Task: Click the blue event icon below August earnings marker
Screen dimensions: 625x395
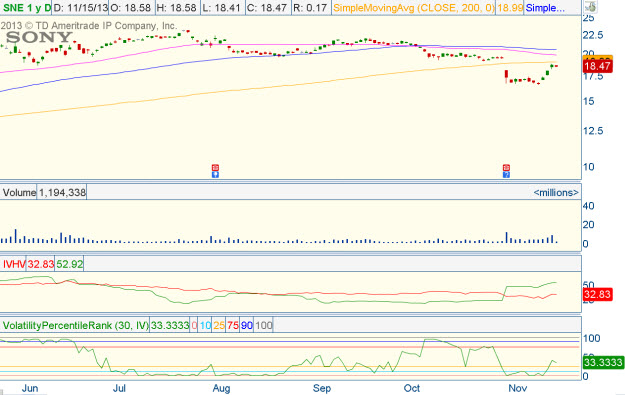Action: click(x=215, y=174)
